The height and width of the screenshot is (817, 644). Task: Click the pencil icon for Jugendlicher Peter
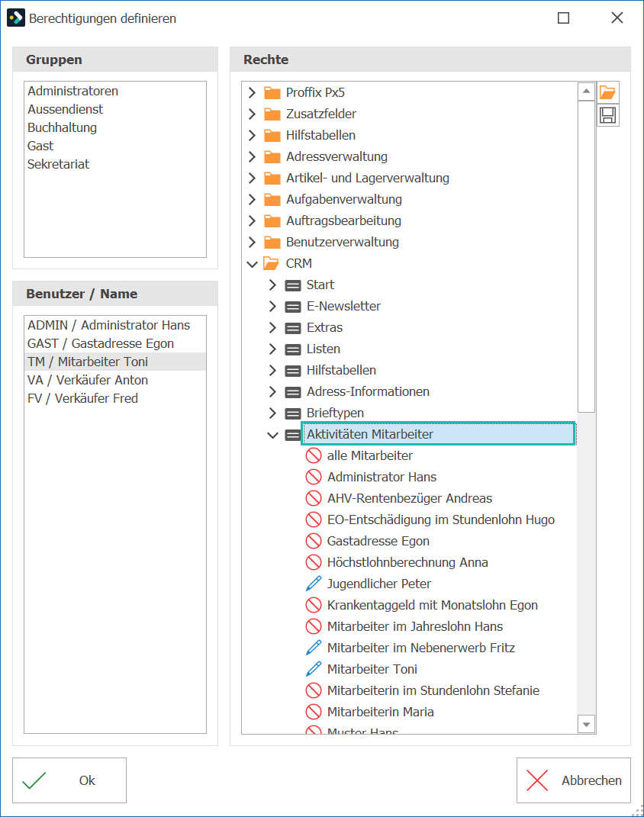[x=313, y=584]
